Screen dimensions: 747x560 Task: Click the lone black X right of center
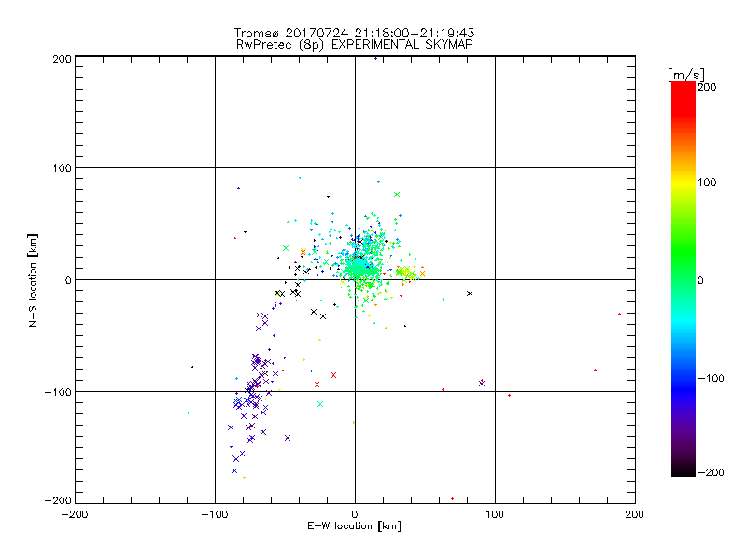[470, 293]
